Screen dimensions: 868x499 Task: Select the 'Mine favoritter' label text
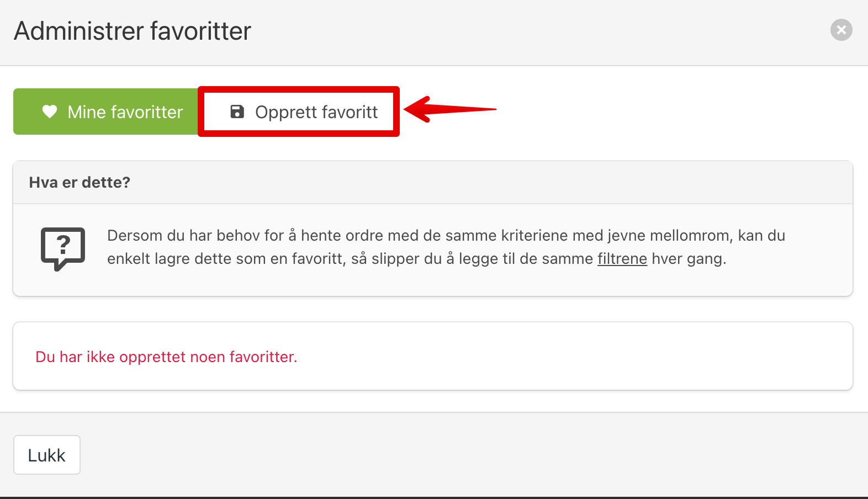pyautogui.click(x=125, y=112)
